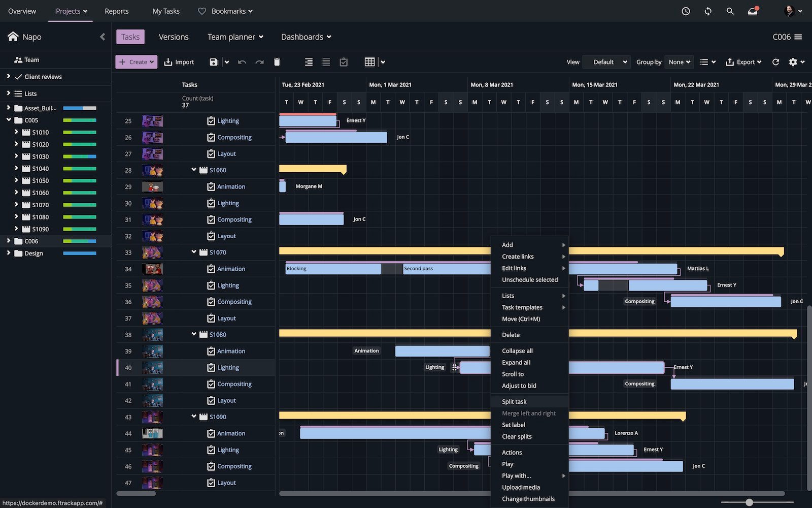
Task: Toggle the task checkbox for row 41 Compositing
Action: pyautogui.click(x=211, y=384)
